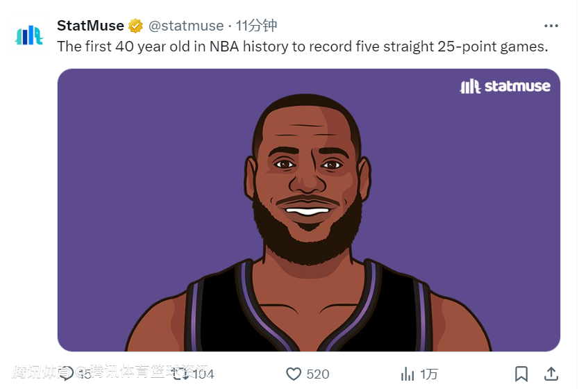The height and width of the screenshot is (389, 588).
Task: Click the statmuse watermark logo in image
Action: click(x=505, y=86)
